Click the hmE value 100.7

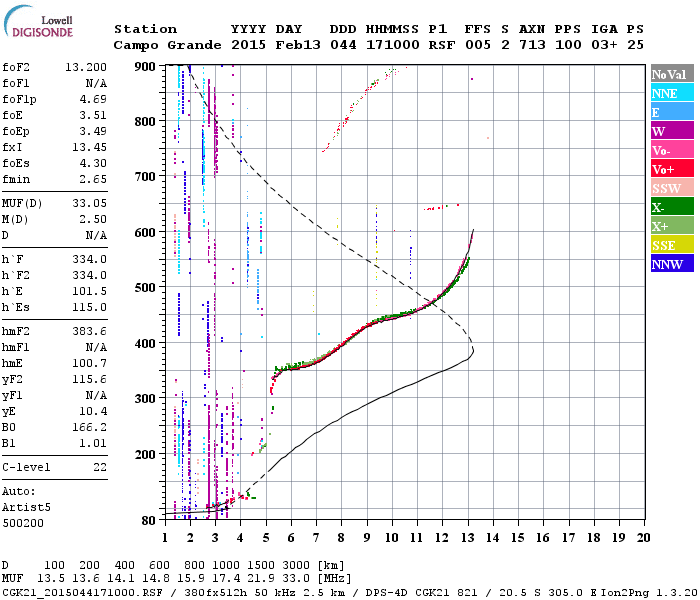89,363
